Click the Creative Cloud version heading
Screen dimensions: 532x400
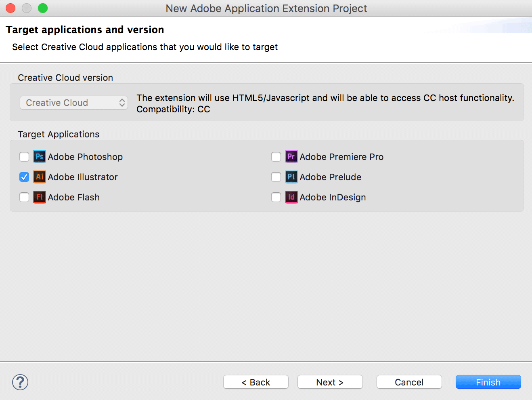click(65, 78)
